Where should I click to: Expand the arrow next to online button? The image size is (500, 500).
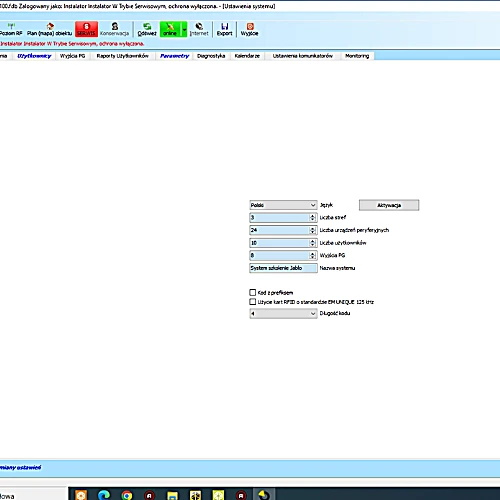[184, 29]
